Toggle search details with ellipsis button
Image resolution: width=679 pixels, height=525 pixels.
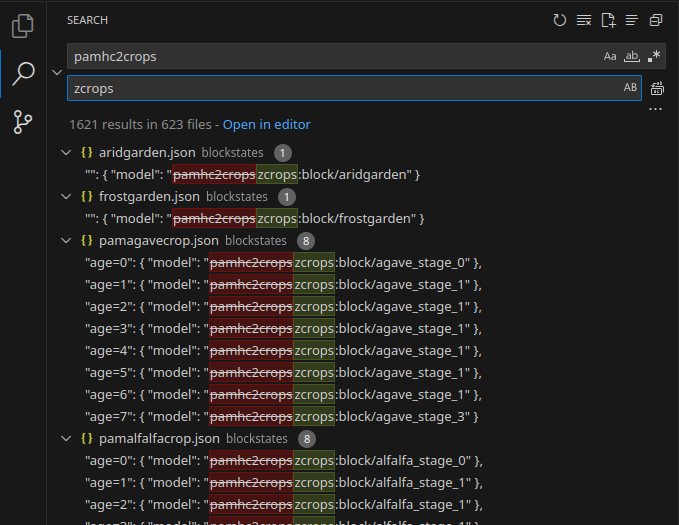pos(656,108)
